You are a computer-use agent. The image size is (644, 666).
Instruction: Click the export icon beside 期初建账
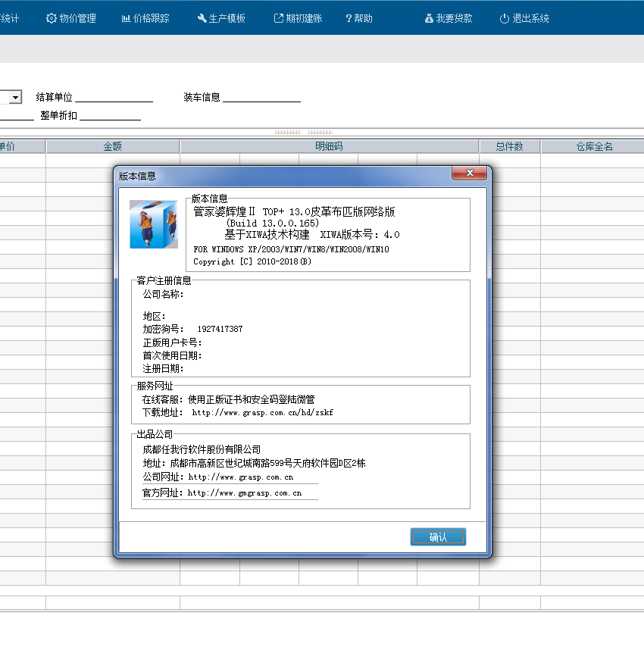tap(278, 18)
